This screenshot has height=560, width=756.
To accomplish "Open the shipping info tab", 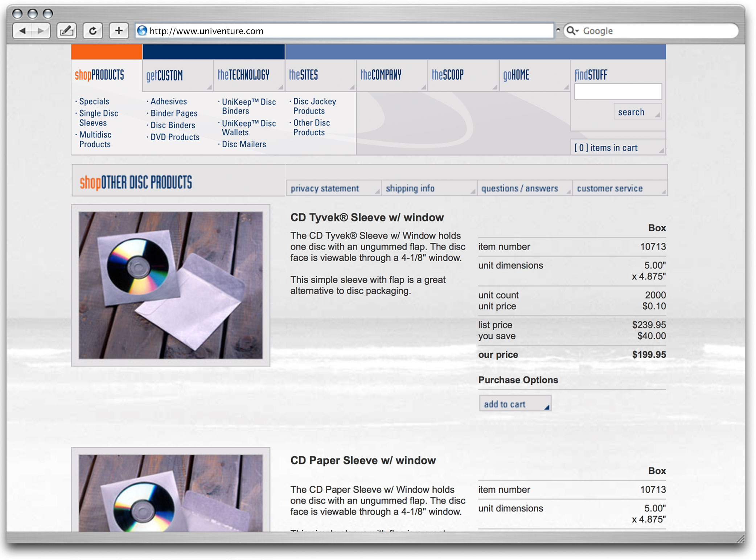I will coord(429,188).
